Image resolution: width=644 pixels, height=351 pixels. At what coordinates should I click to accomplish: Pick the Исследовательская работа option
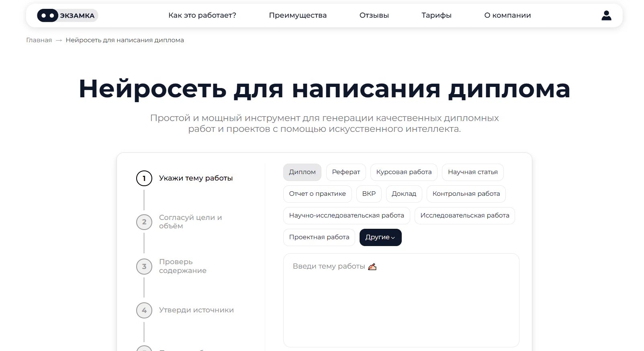coord(465,216)
